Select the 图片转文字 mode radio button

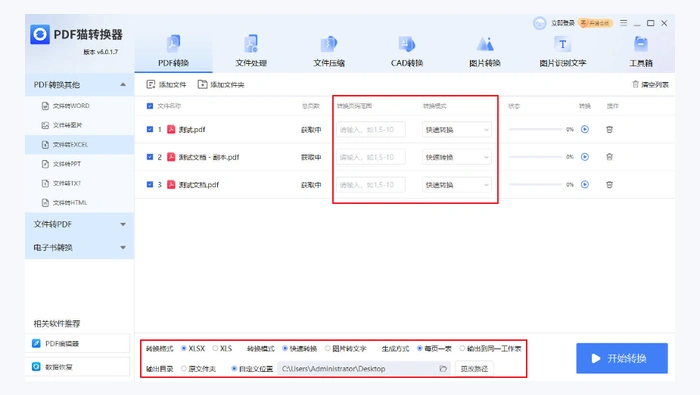tap(328, 349)
